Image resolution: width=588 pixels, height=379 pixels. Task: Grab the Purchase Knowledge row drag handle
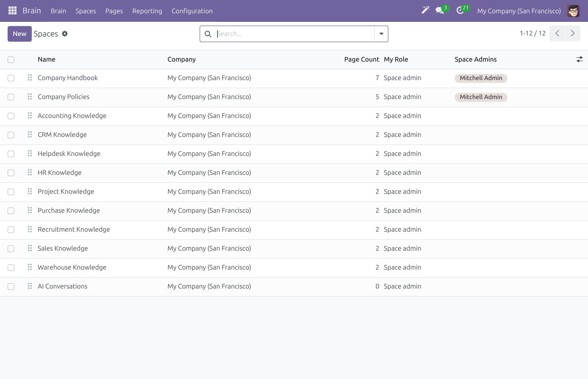pos(30,210)
